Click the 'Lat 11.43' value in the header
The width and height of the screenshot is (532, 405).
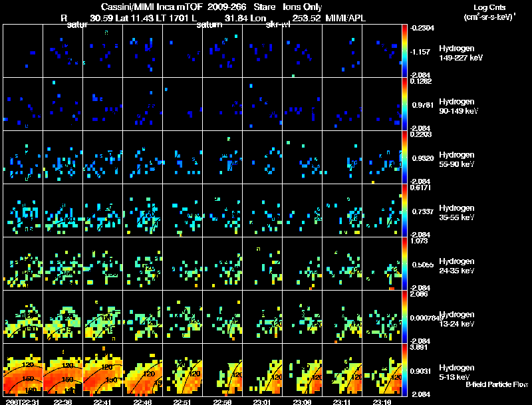tap(134, 18)
